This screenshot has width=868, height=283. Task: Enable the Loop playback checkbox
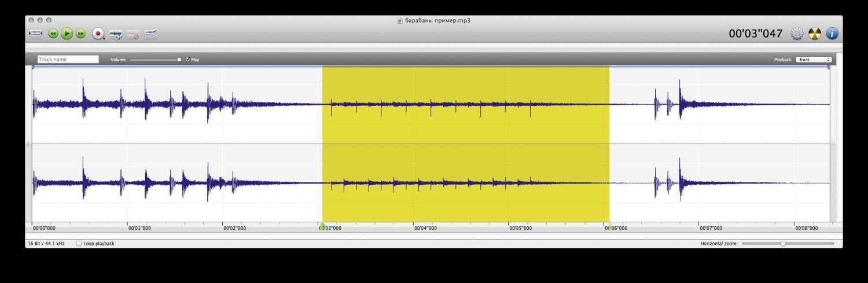(79, 244)
